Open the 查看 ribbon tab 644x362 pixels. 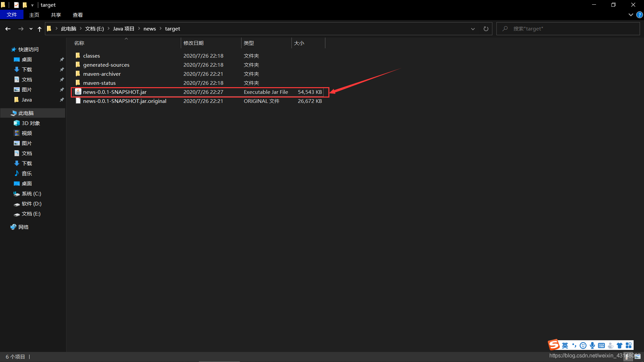point(78,15)
